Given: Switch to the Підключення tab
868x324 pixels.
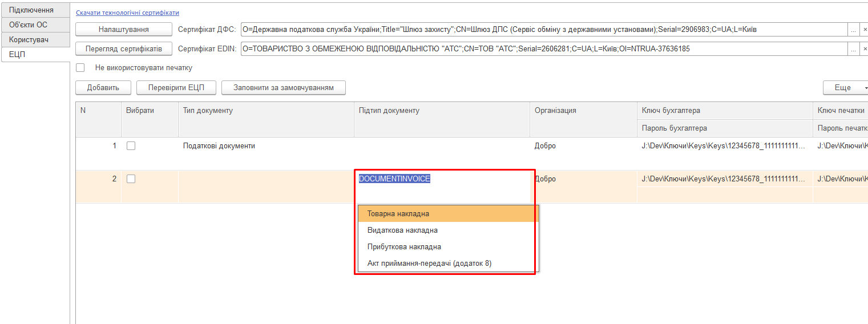Looking at the screenshot, I should pos(35,10).
